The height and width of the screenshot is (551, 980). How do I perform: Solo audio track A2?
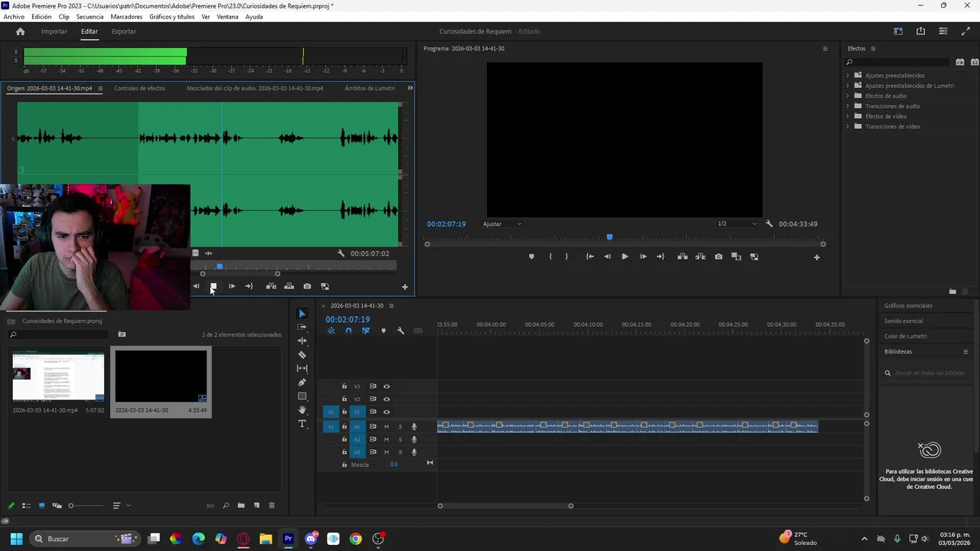click(x=400, y=439)
